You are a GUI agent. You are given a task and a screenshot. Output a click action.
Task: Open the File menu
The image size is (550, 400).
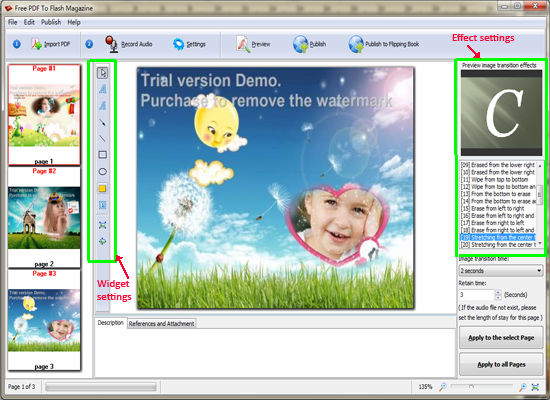click(x=13, y=22)
